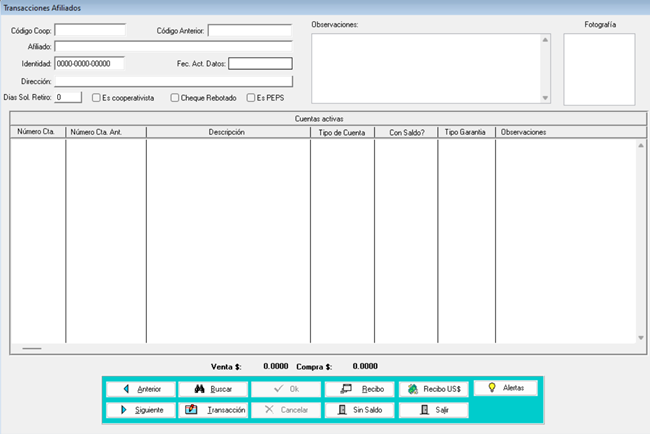
Task: Exit using the Salir button
Action: pos(433,410)
